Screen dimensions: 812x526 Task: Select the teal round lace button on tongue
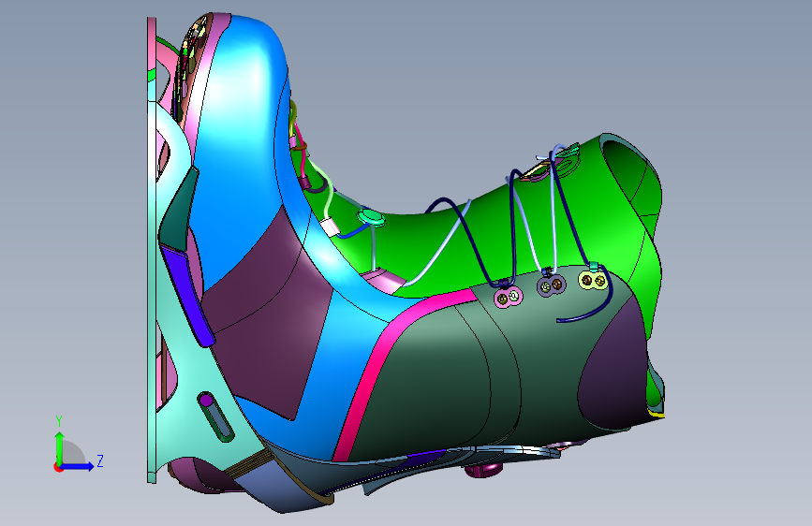(x=371, y=217)
